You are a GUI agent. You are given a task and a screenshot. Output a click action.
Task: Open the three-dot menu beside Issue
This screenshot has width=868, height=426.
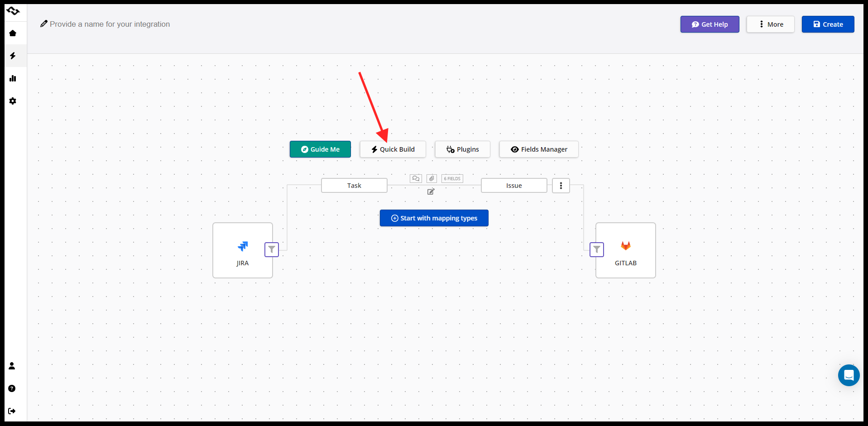(x=561, y=186)
